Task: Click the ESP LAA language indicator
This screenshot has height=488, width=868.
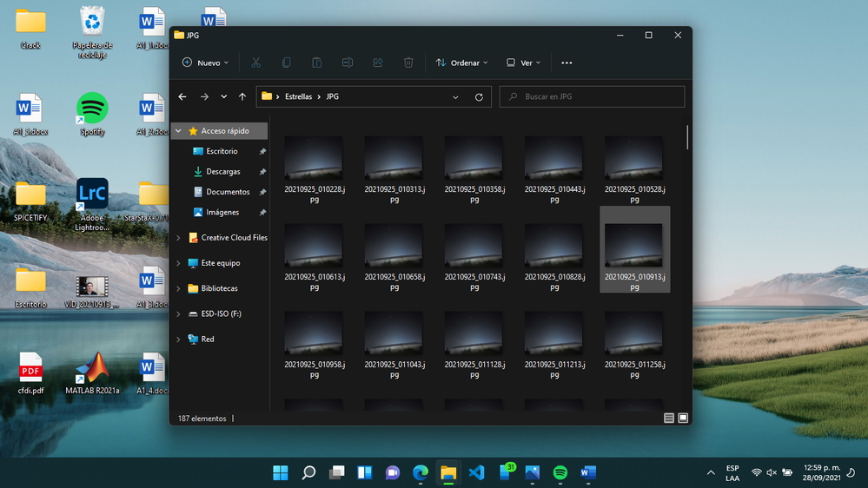Action: tap(732, 473)
